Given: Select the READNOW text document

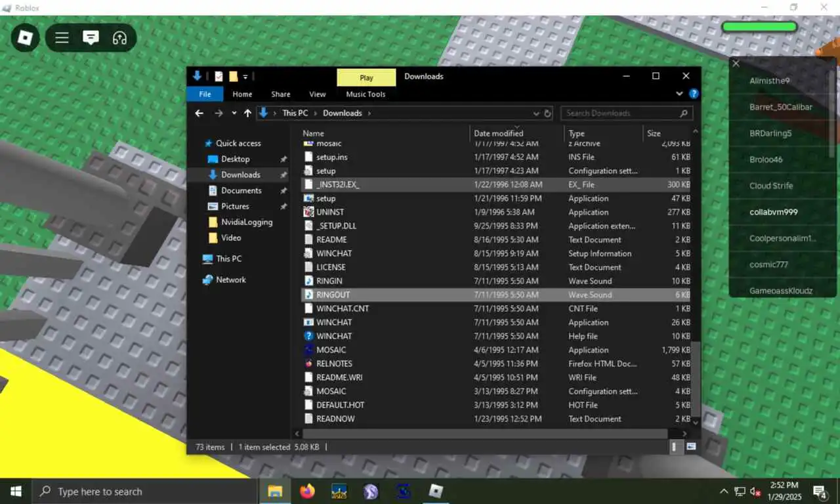Looking at the screenshot, I should (x=497, y=419).
